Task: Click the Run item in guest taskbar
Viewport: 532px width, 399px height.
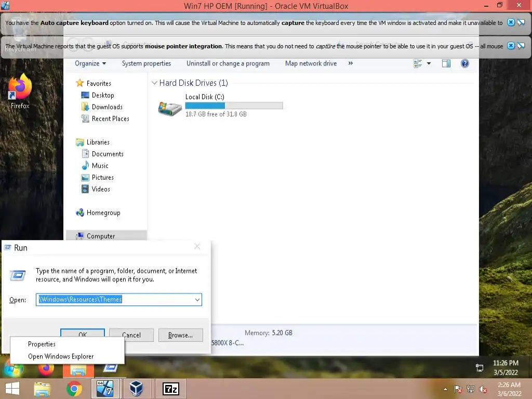Action: pyautogui.click(x=111, y=368)
